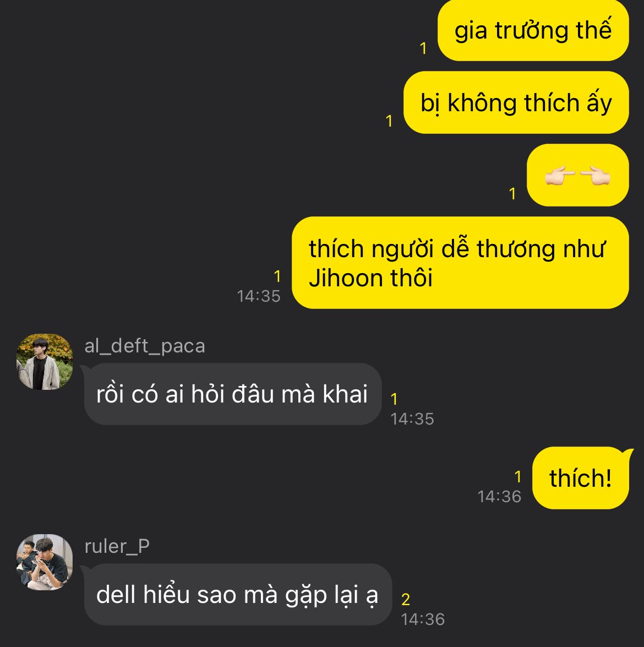
Task: Tap the pointing fingers emoji message
Action: click(x=577, y=175)
